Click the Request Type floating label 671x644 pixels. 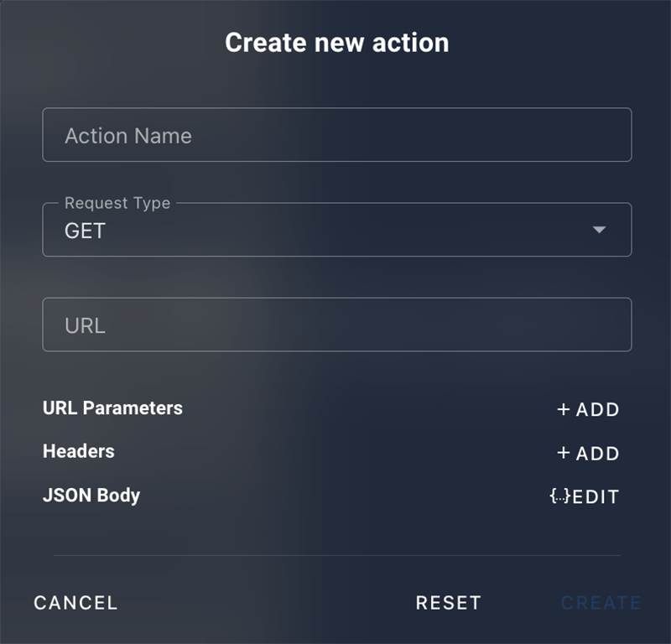[117, 203]
